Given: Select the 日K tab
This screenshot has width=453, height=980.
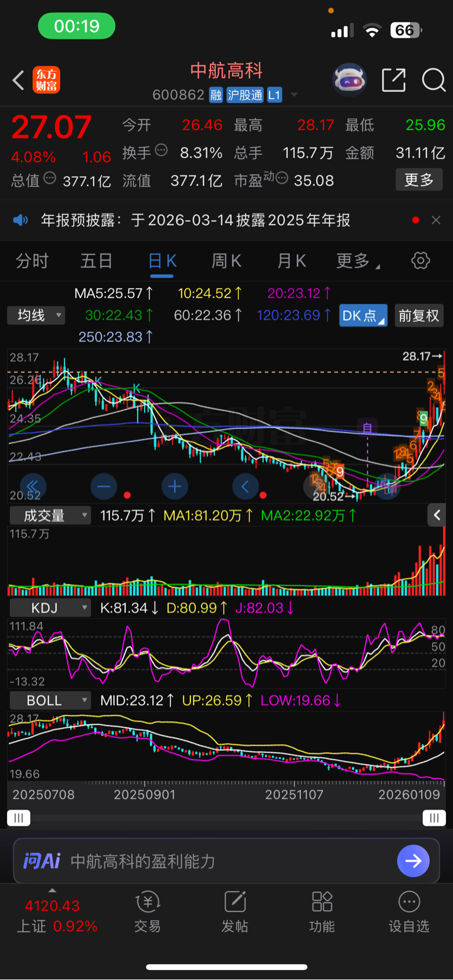Looking at the screenshot, I should (x=162, y=260).
